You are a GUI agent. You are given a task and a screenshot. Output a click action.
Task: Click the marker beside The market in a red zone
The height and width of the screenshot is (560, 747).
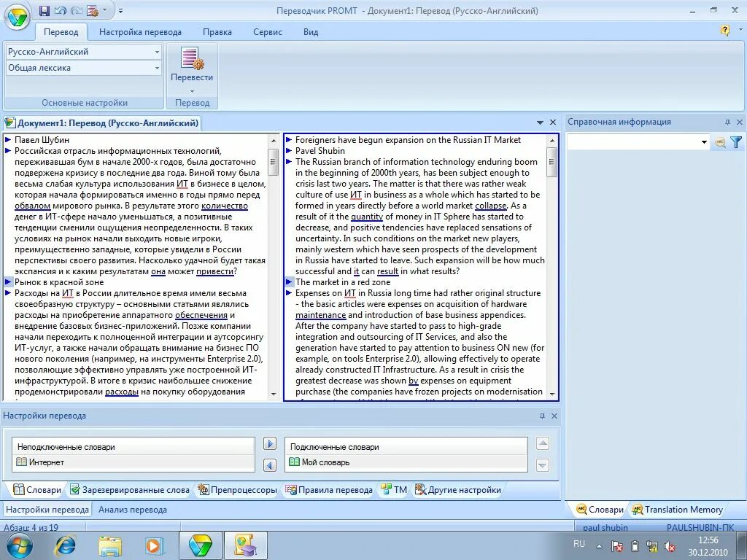point(289,282)
